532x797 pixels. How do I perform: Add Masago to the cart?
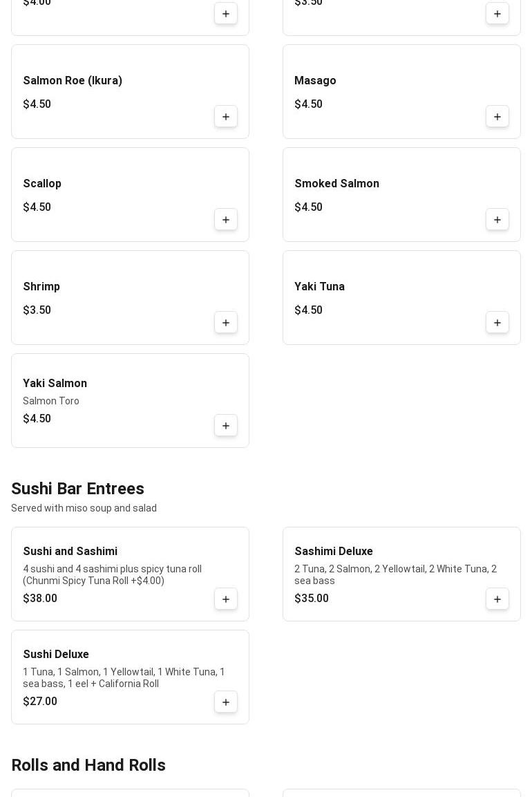tap(497, 116)
